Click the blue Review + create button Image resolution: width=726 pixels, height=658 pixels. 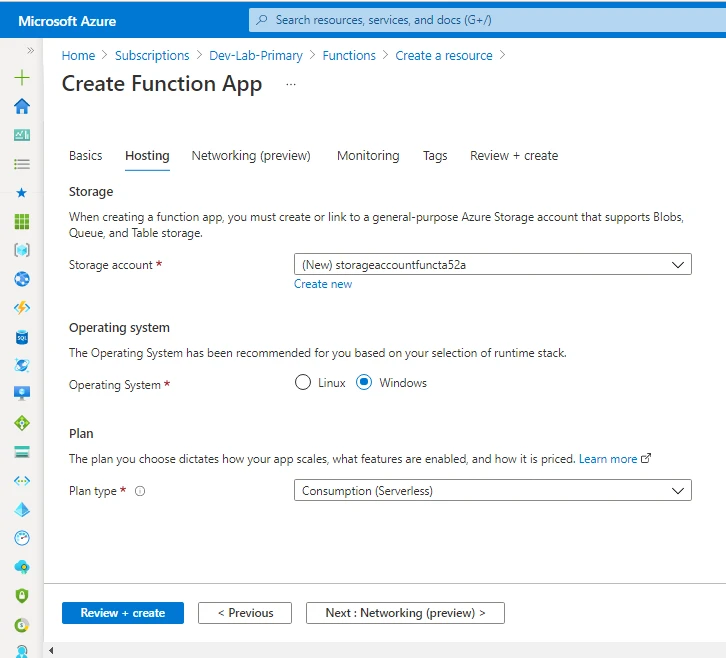[123, 613]
